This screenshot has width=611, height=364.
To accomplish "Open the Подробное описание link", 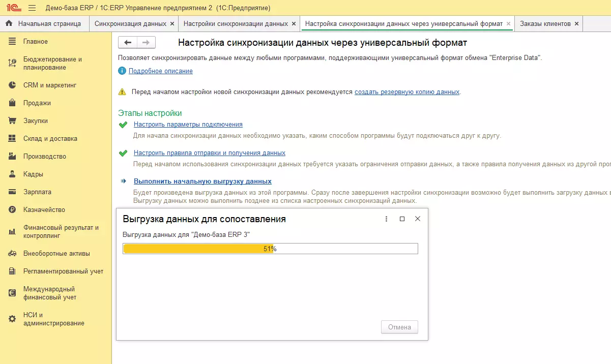I will 160,71.
